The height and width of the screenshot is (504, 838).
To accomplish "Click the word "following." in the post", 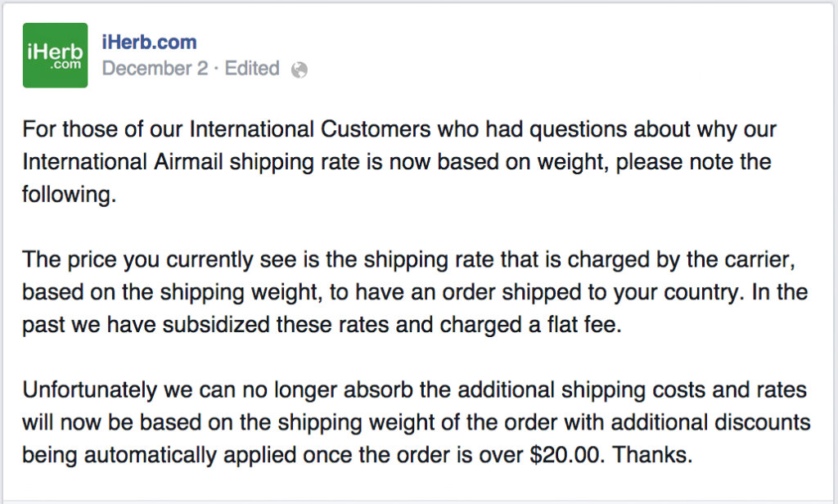I will coord(69,195).
